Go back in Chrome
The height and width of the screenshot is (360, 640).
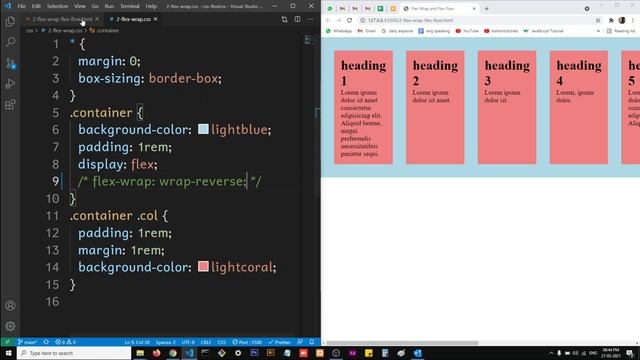(x=328, y=20)
